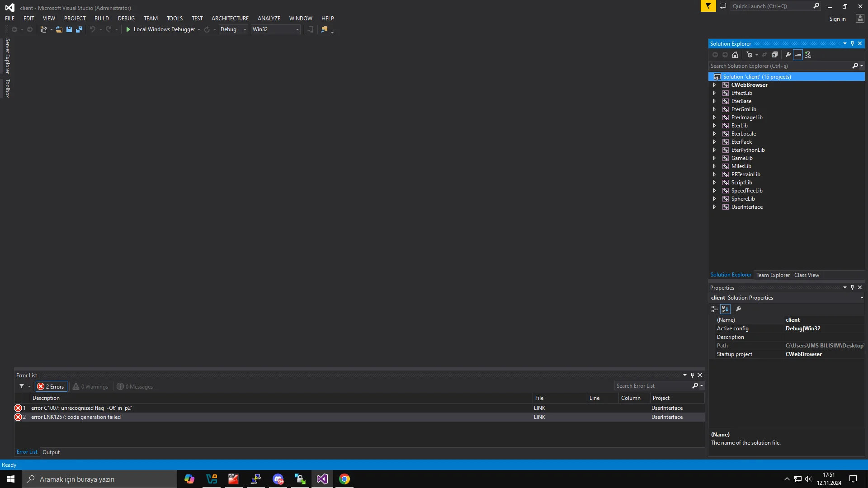Select the EterPythonLib project
This screenshot has height=488, width=868.
coord(748,150)
